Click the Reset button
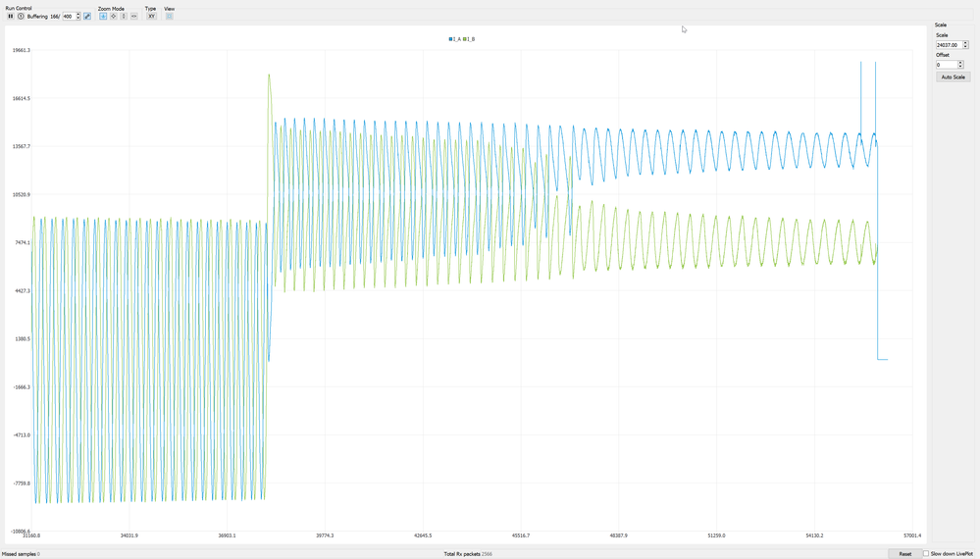Viewport: 980px width, 559px height. [904, 553]
